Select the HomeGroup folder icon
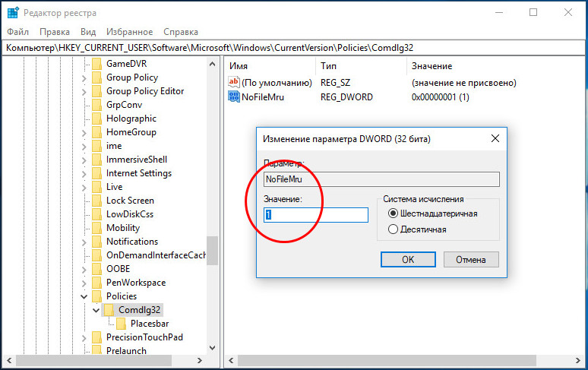The height and width of the screenshot is (370, 588). tap(96, 132)
